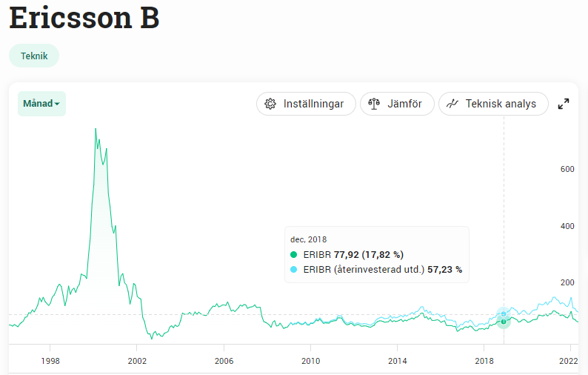Expand the chart to fullscreen
588x375 pixels.
(564, 104)
